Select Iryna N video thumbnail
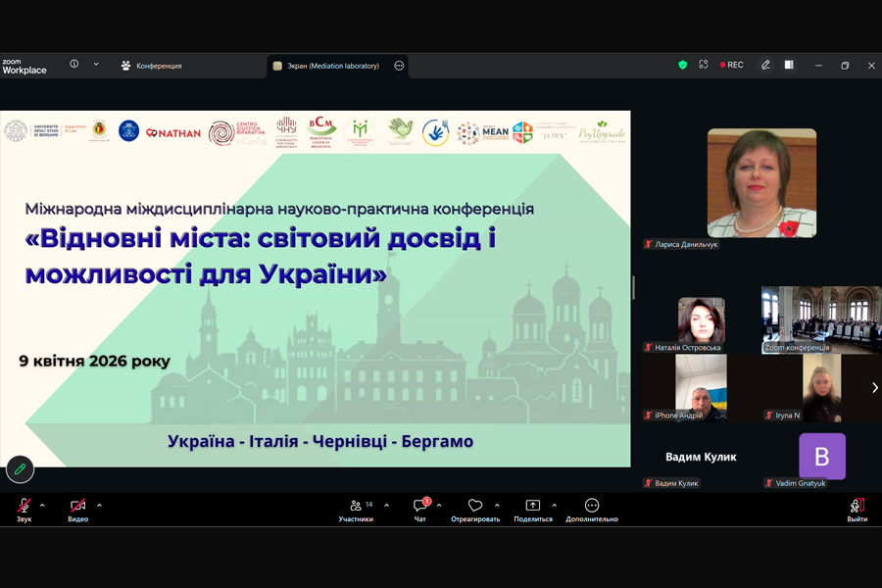 coord(822,388)
